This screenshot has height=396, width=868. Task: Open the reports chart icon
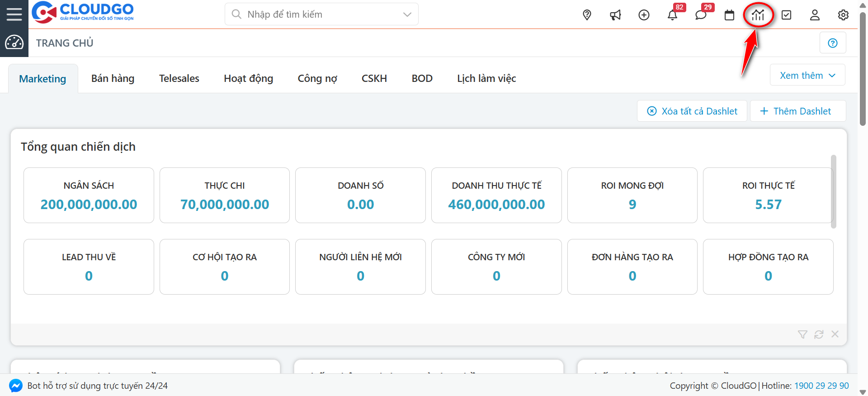tap(758, 15)
